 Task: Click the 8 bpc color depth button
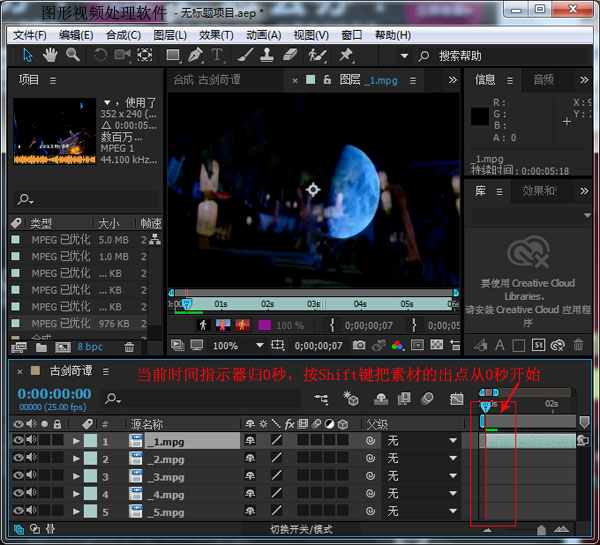pos(90,347)
